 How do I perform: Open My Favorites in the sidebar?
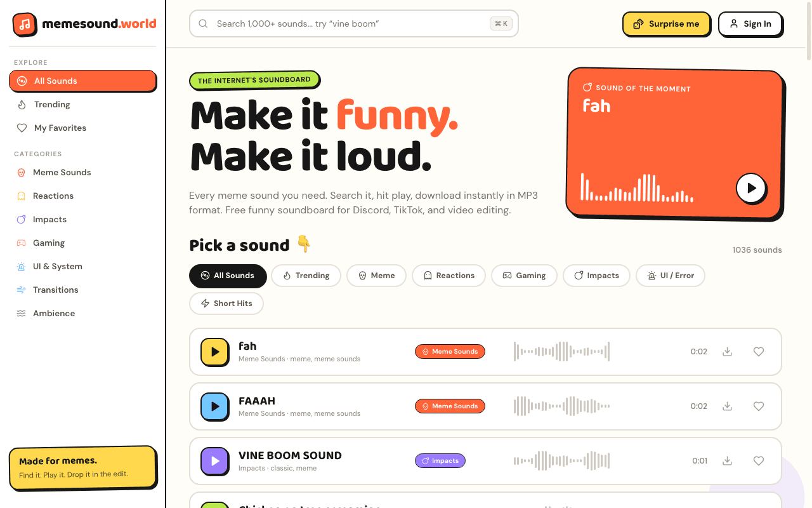(x=82, y=128)
